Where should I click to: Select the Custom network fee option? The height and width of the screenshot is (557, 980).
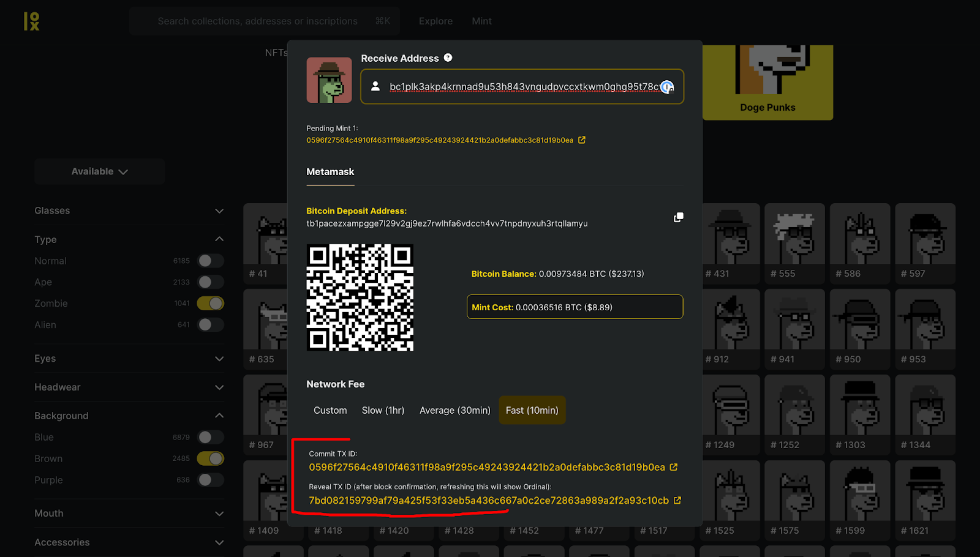[330, 410]
